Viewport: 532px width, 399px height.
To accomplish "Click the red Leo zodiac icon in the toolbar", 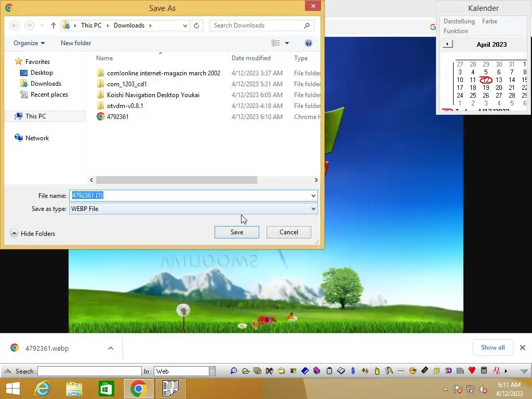I will (x=496, y=370).
